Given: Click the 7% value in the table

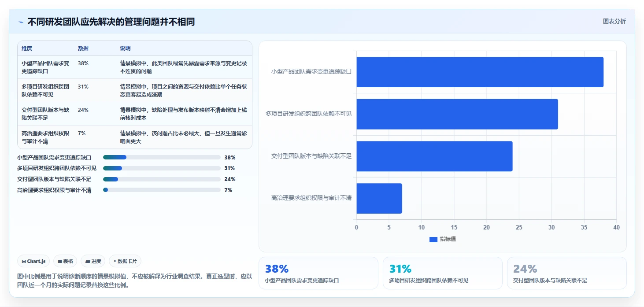Looking at the screenshot, I should tap(82, 133).
